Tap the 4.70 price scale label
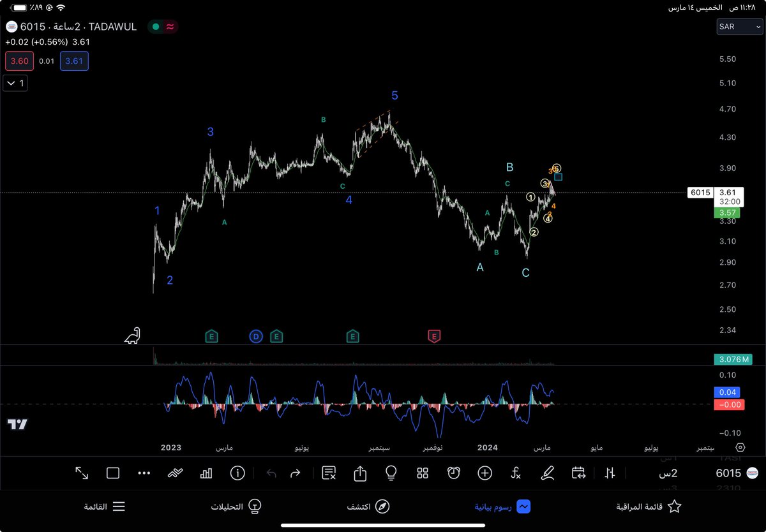This screenshot has height=532, width=766. [x=728, y=109]
